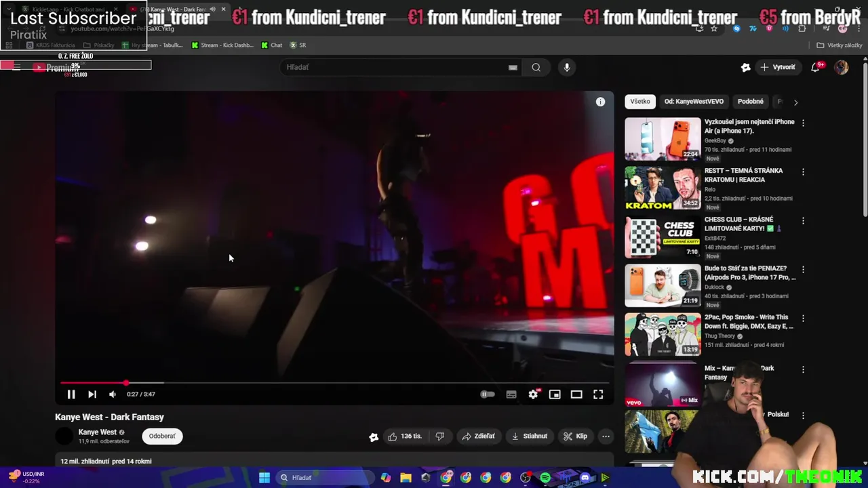
Task: Open the Stream - Kick Dashboard bookmark
Action: [222, 45]
